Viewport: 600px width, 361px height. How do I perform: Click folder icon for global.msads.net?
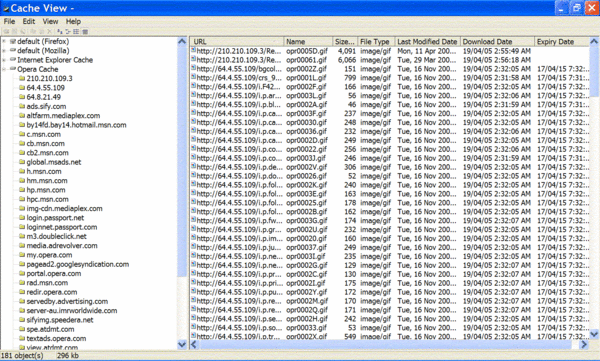(22, 162)
